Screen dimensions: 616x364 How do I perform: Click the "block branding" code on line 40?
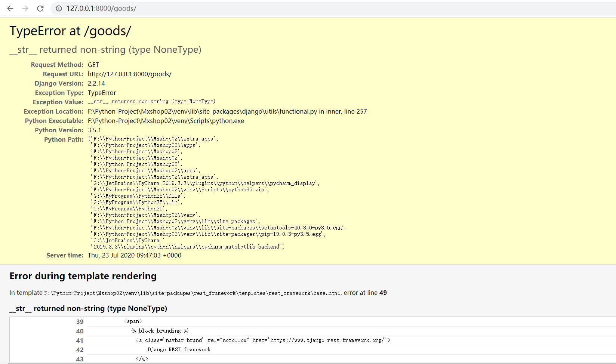(x=160, y=331)
